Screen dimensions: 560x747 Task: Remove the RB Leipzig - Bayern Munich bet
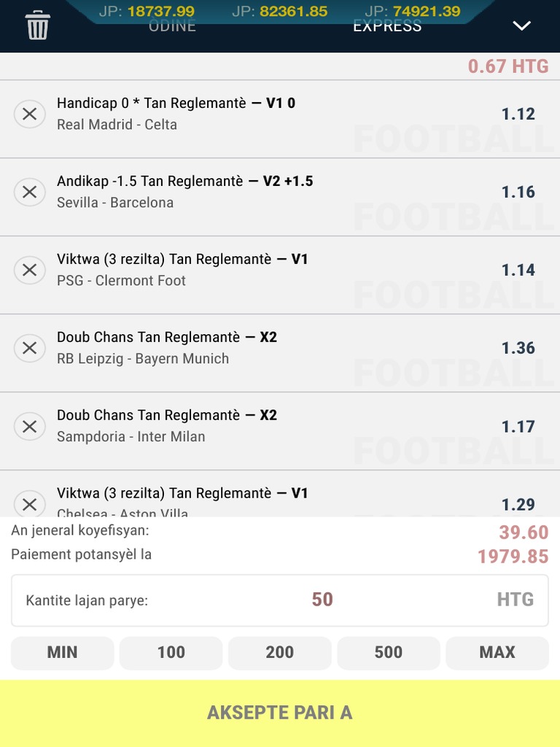(30, 348)
